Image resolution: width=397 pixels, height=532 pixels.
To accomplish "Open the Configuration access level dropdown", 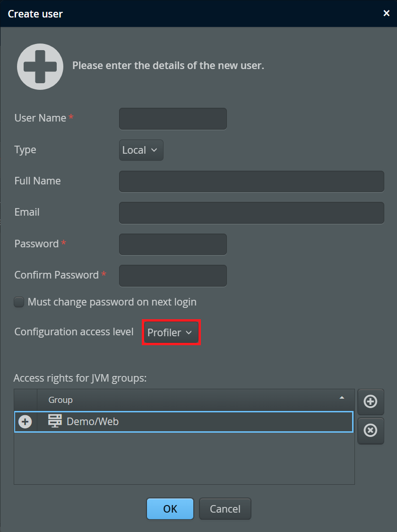I will (171, 332).
